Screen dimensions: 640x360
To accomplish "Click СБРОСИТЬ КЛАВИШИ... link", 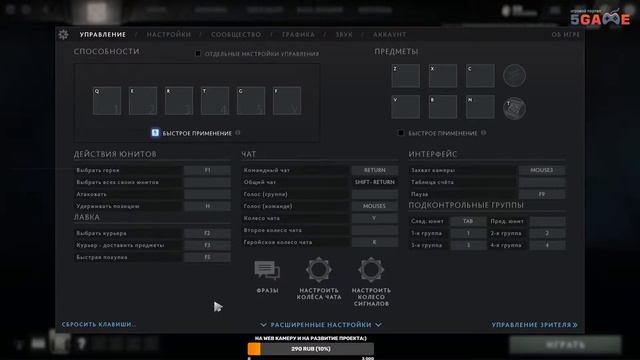I will point(99,324).
